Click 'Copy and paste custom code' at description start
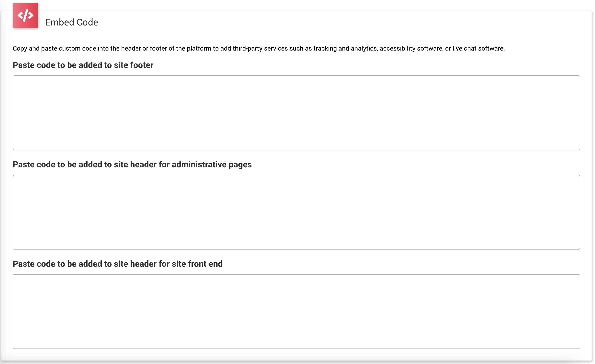This screenshot has width=595, height=364. 54,48
